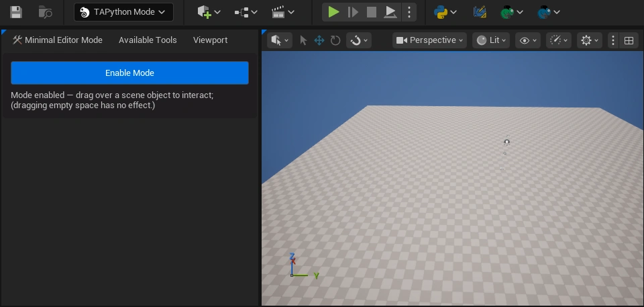Image resolution: width=644 pixels, height=307 pixels.
Task: Click the blue chameleon icon
Action: 545,12
